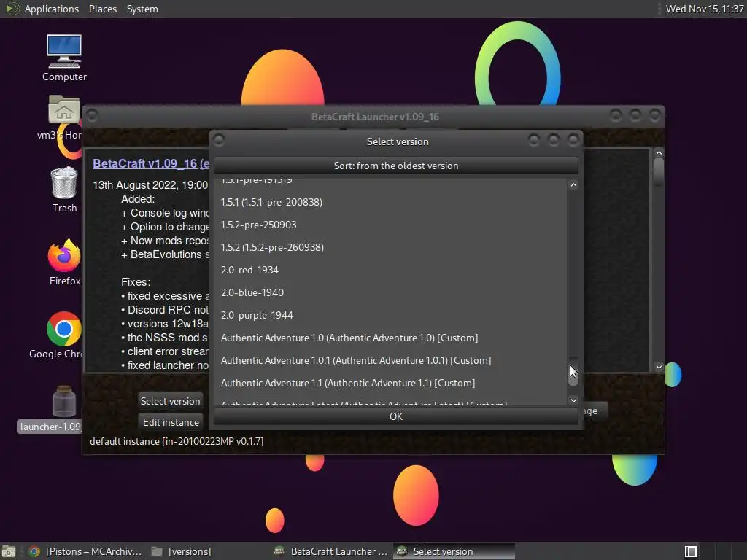Select version 1.5.2-pre-250903
The width and height of the screenshot is (747, 560).
coord(391,225)
